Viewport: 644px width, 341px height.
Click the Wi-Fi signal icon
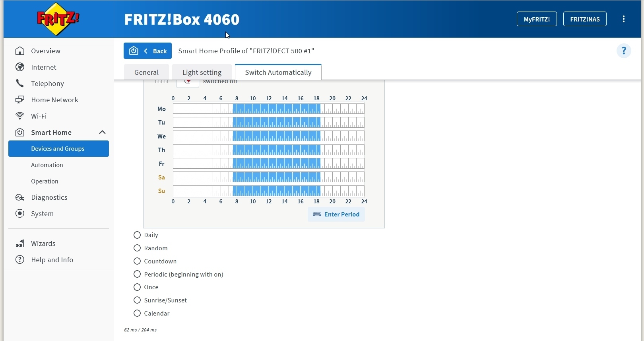(20, 116)
